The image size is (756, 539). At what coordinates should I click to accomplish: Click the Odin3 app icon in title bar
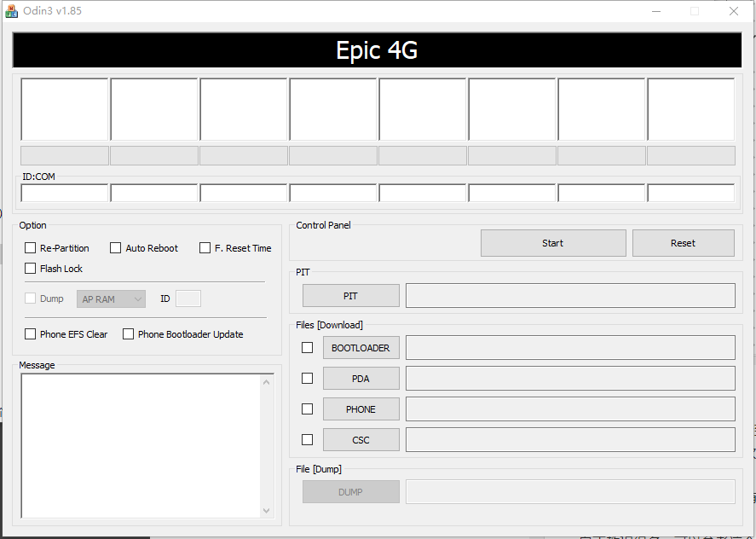tap(12, 11)
